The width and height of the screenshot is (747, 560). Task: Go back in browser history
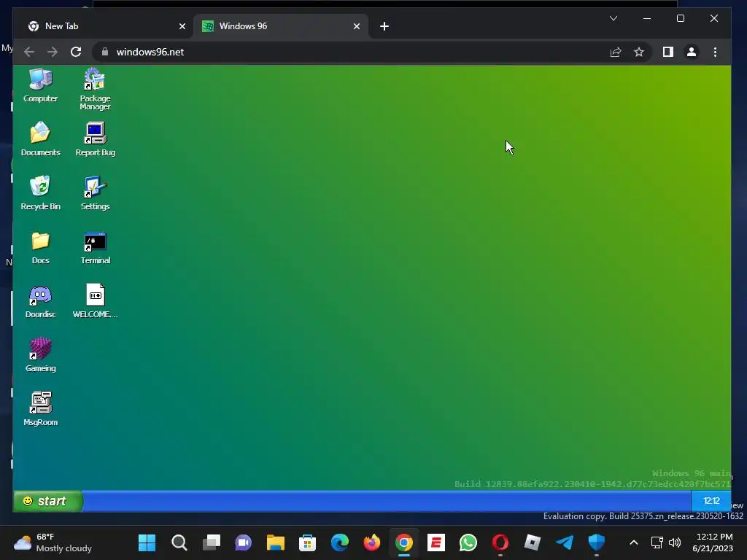click(x=29, y=52)
